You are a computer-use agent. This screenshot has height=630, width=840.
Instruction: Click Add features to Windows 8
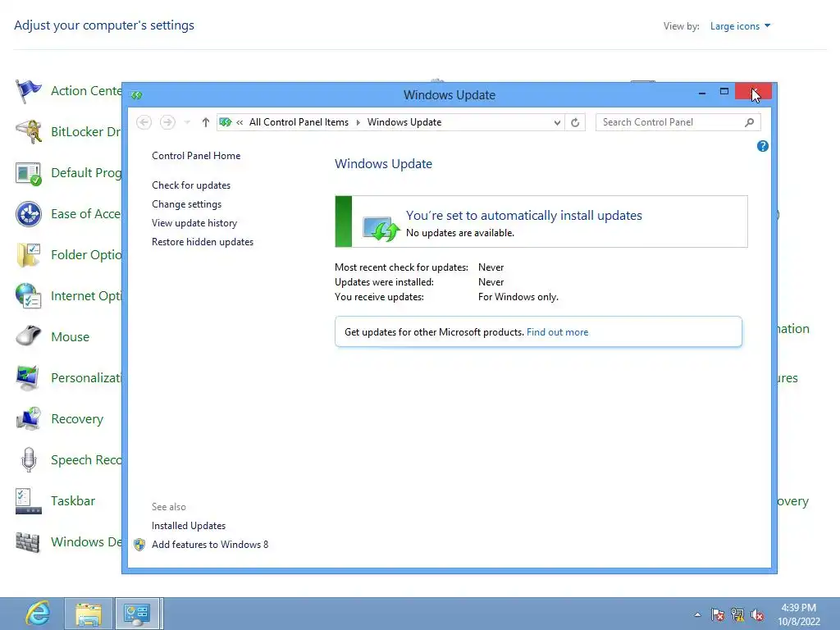pos(210,545)
